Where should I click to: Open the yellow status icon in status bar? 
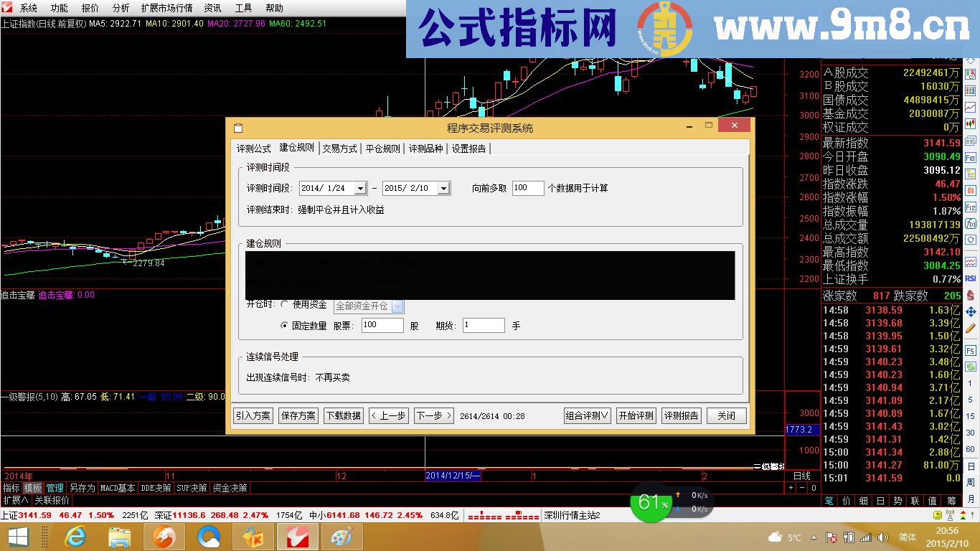938,515
